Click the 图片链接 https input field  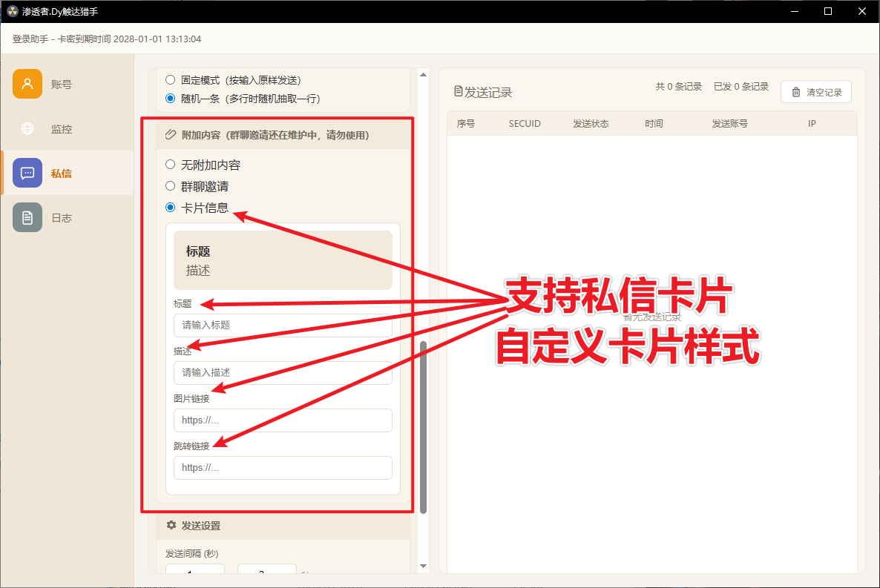point(283,420)
